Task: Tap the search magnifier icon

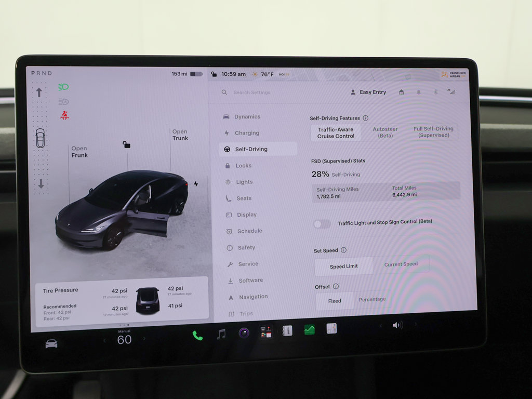Action: tap(224, 92)
